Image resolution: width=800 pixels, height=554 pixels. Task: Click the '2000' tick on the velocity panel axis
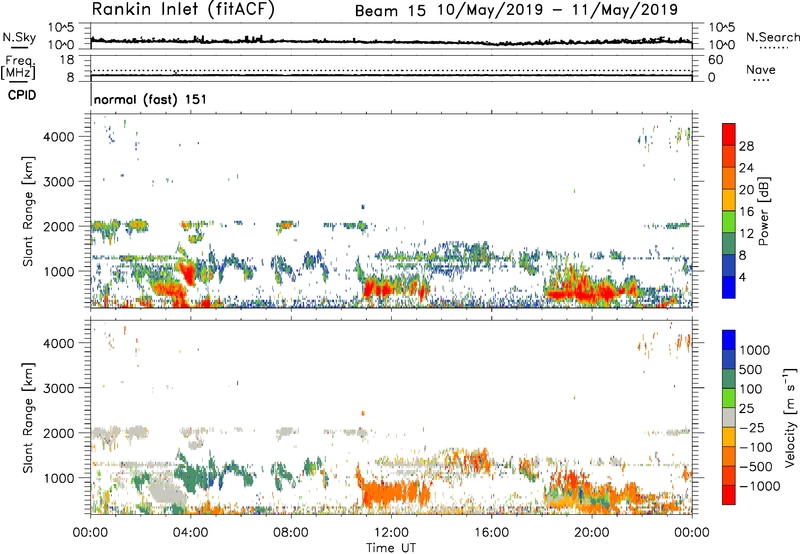pyautogui.click(x=59, y=434)
